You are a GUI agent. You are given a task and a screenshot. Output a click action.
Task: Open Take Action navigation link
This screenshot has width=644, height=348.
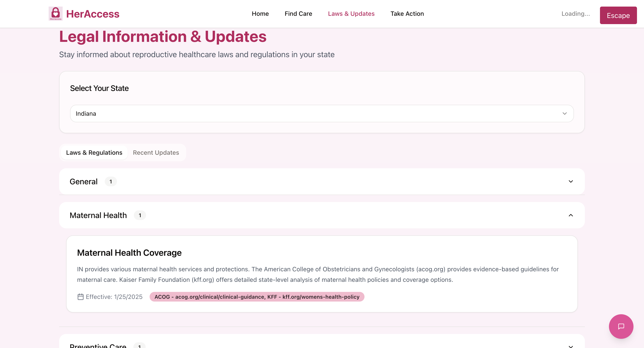[x=407, y=14]
